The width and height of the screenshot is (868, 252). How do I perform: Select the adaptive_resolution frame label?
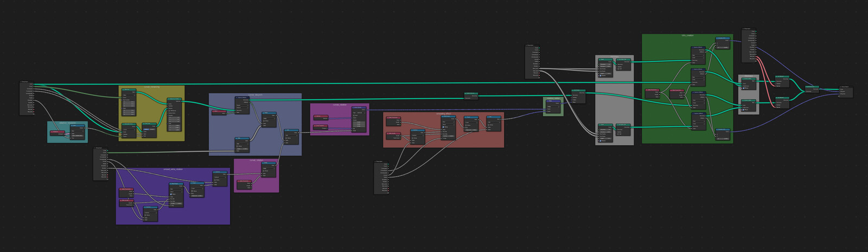click(67, 123)
